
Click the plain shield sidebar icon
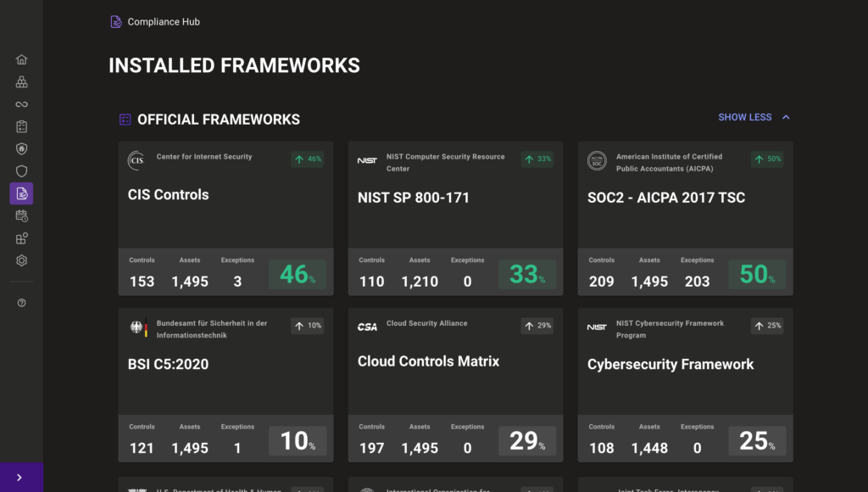coord(21,171)
